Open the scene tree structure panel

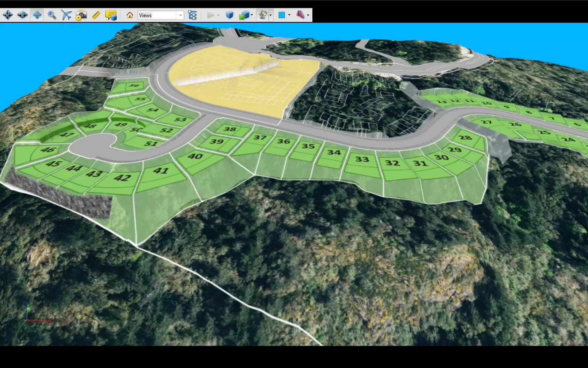[192, 15]
